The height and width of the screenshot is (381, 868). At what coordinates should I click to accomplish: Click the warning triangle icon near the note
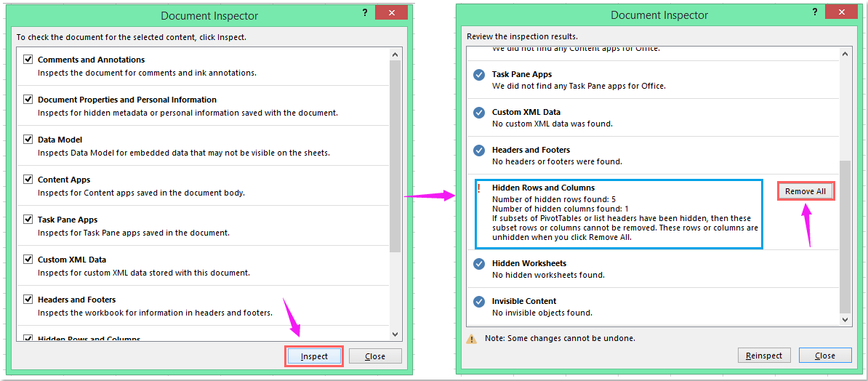click(x=471, y=338)
